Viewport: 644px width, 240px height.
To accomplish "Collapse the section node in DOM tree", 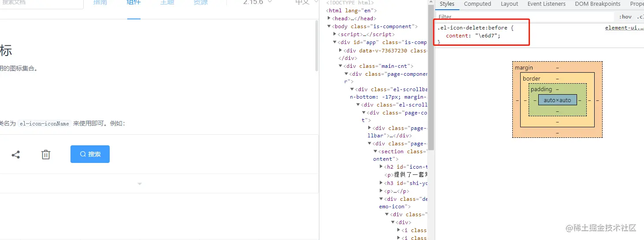I will [x=375, y=151].
